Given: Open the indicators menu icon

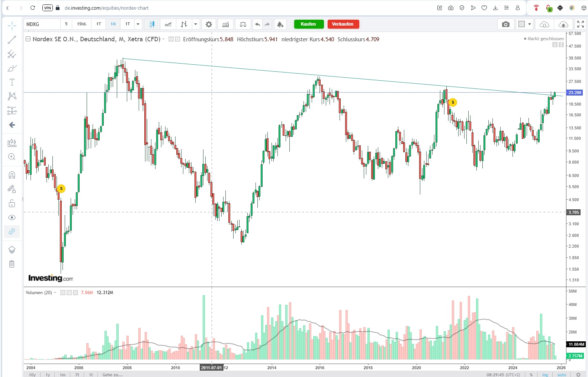Looking at the screenshot, I should 226,24.
